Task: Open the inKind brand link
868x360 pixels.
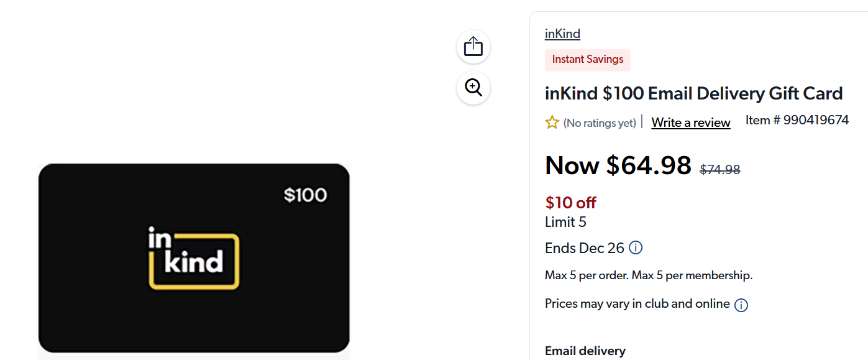Action: point(562,34)
